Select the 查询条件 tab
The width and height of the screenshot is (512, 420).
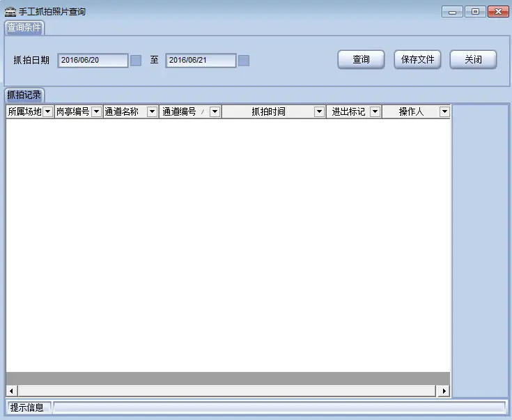[x=24, y=27]
